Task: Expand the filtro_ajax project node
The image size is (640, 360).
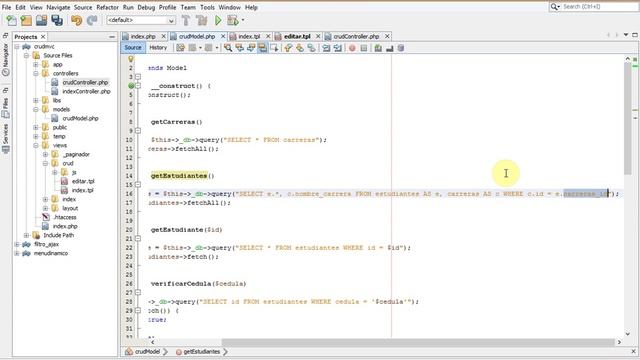Action: [x=17, y=244]
